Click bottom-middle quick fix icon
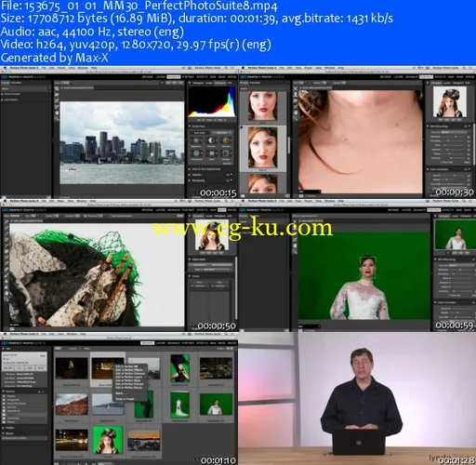The image size is (476, 465). (211, 153)
